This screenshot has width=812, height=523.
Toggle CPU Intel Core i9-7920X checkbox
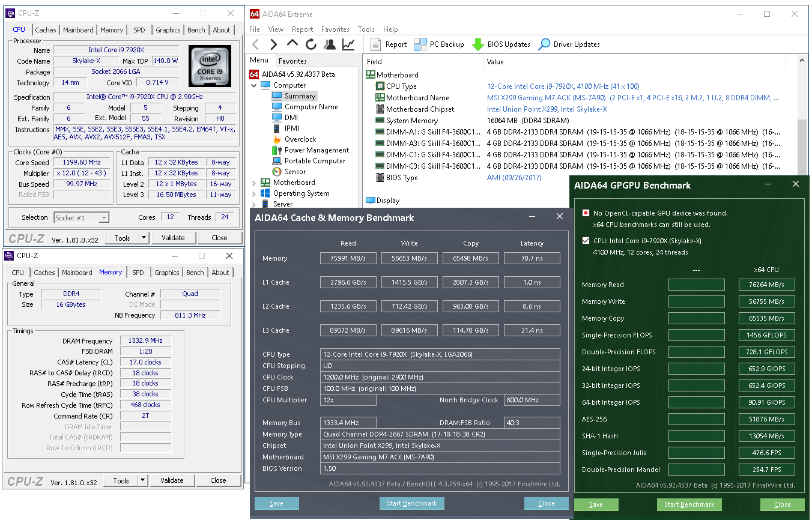[586, 241]
